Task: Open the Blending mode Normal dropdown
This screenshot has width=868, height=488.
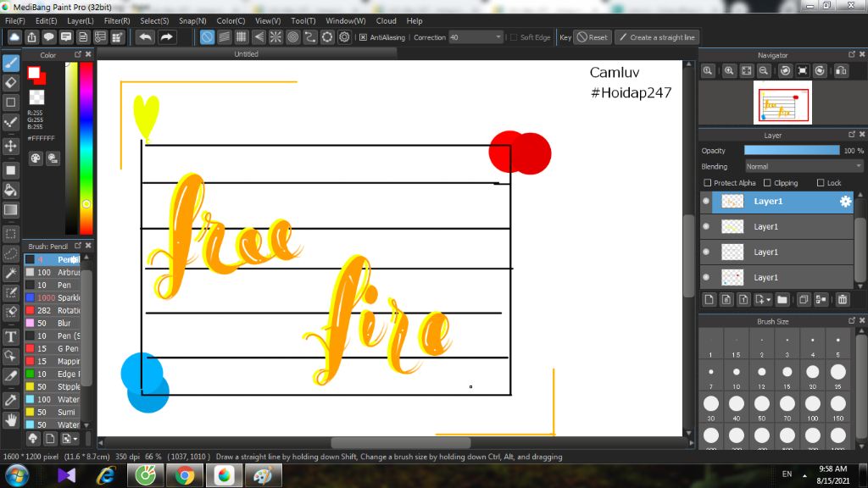Action: (x=803, y=166)
